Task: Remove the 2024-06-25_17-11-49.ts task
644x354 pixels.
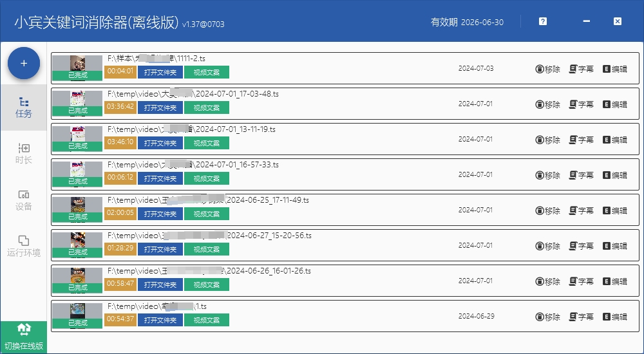Action: click(547, 210)
